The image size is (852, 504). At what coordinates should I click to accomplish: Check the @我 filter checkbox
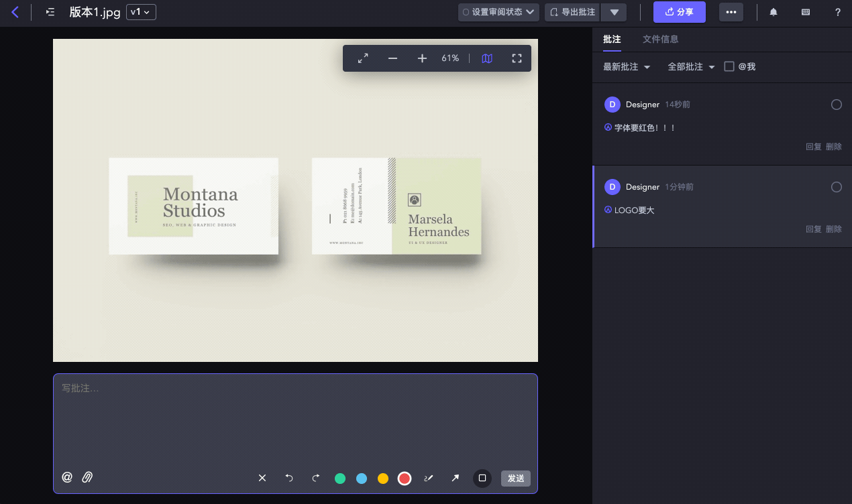pos(729,66)
